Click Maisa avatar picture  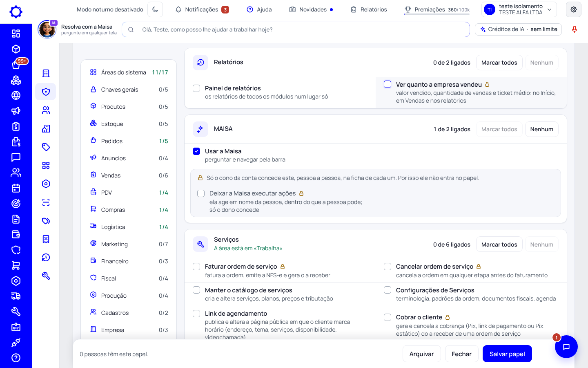pos(47,29)
